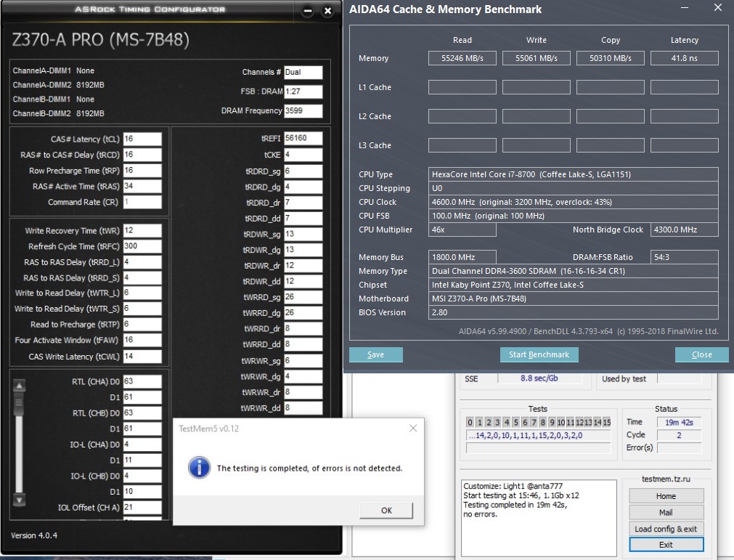Select the Command Rate (CR) field
Screen dimensions: 734x560
(142, 202)
